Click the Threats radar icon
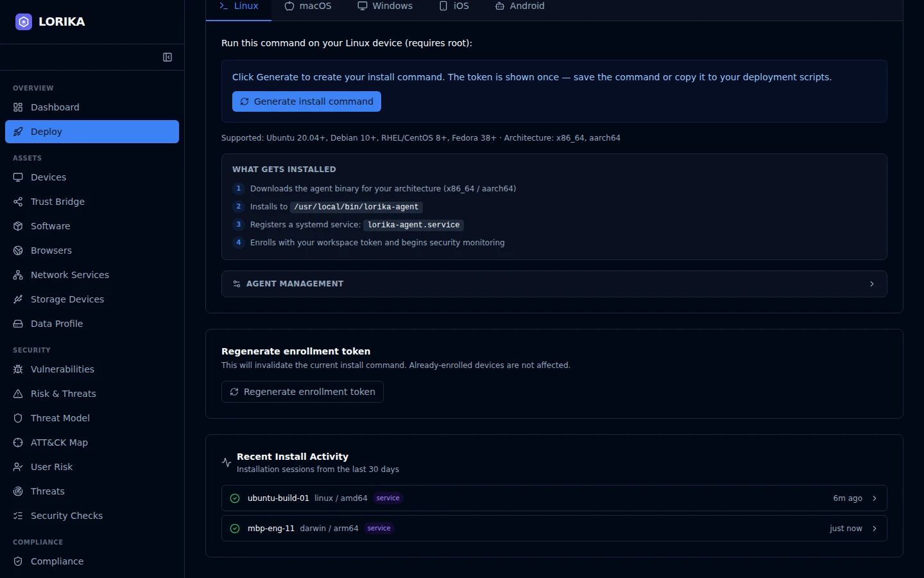This screenshot has height=578, width=924. point(18,491)
